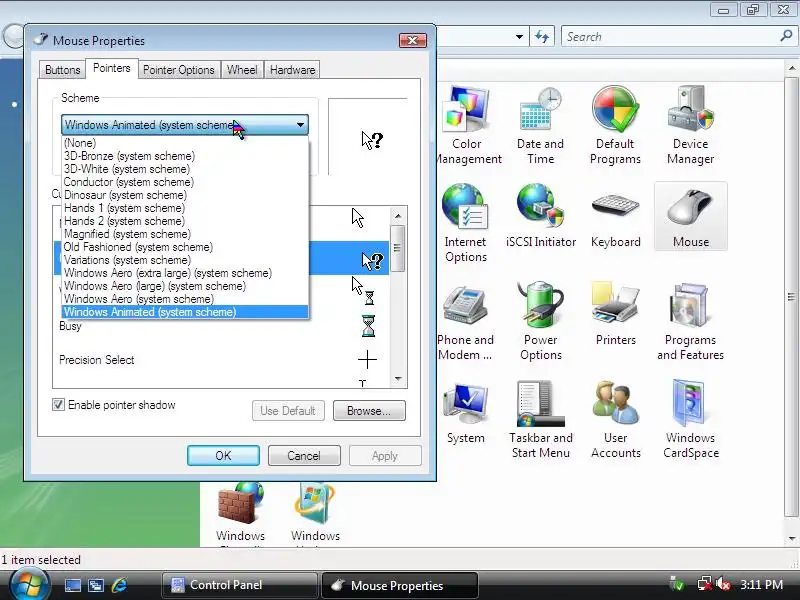This screenshot has width=800, height=600.
Task: Switch to the Pointers tab
Action: 112,68
